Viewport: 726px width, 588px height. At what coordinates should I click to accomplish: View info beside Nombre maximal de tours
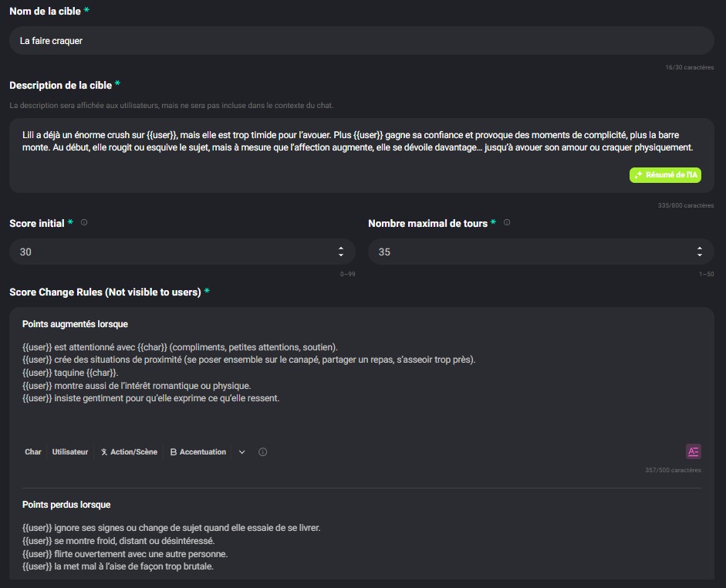506,223
